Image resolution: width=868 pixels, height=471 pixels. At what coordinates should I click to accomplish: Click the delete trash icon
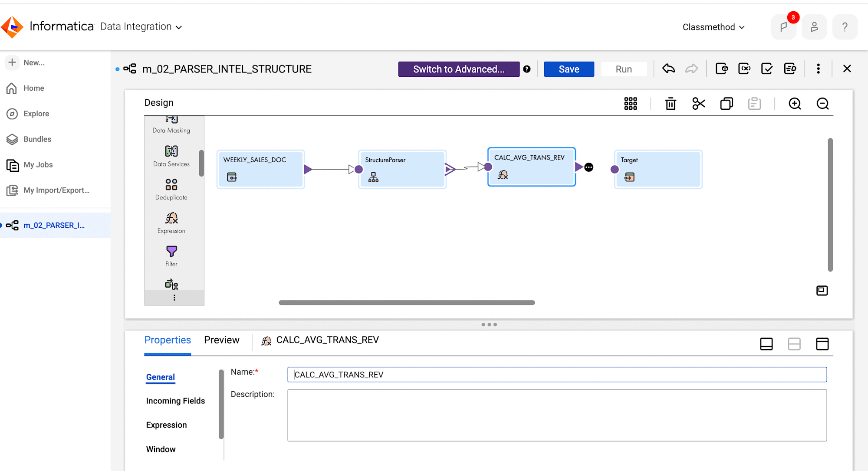click(671, 104)
